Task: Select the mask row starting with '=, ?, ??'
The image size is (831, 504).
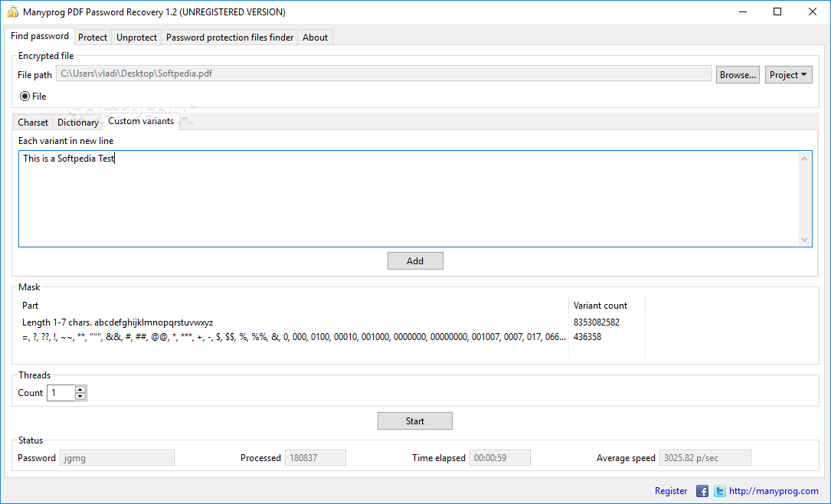Action: pos(295,336)
